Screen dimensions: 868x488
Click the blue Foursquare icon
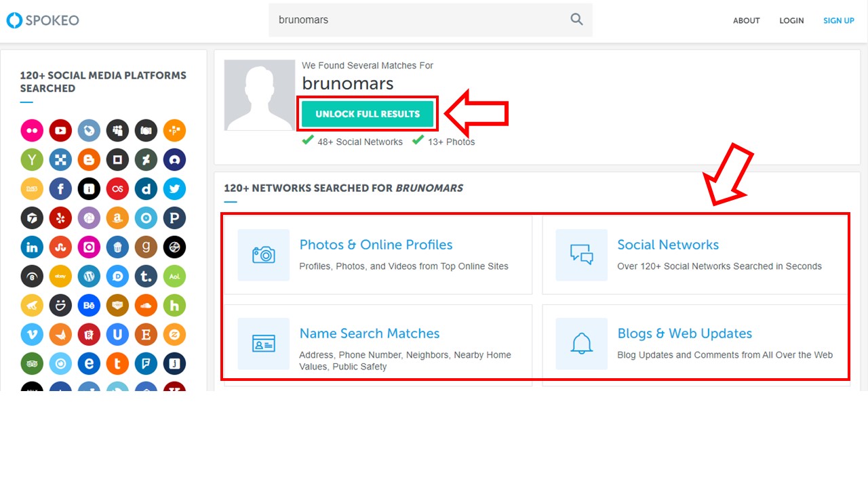(x=146, y=364)
